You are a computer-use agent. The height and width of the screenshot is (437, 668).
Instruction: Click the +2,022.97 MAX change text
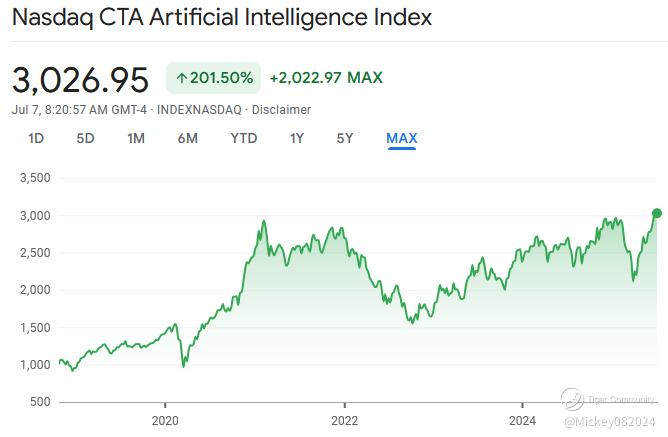(x=326, y=78)
